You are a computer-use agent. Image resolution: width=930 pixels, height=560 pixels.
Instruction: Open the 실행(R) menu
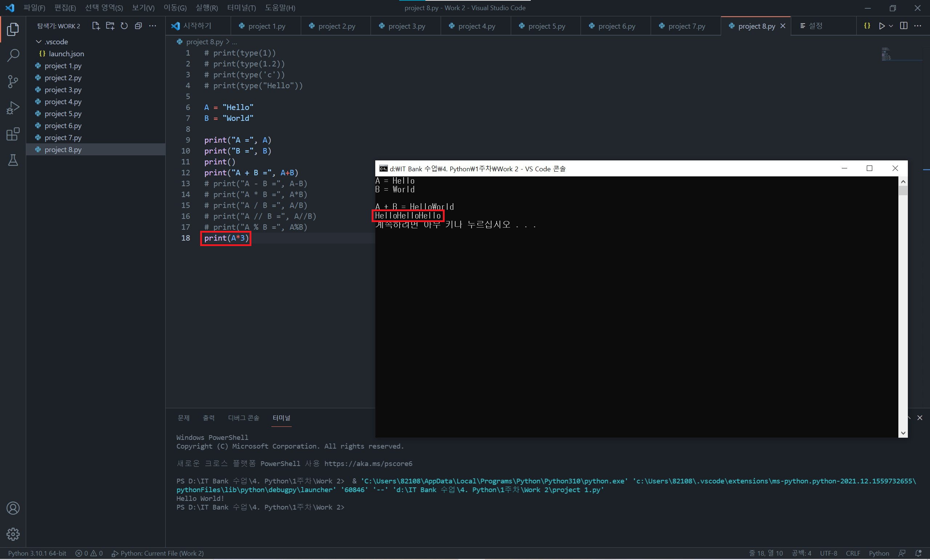click(x=206, y=8)
